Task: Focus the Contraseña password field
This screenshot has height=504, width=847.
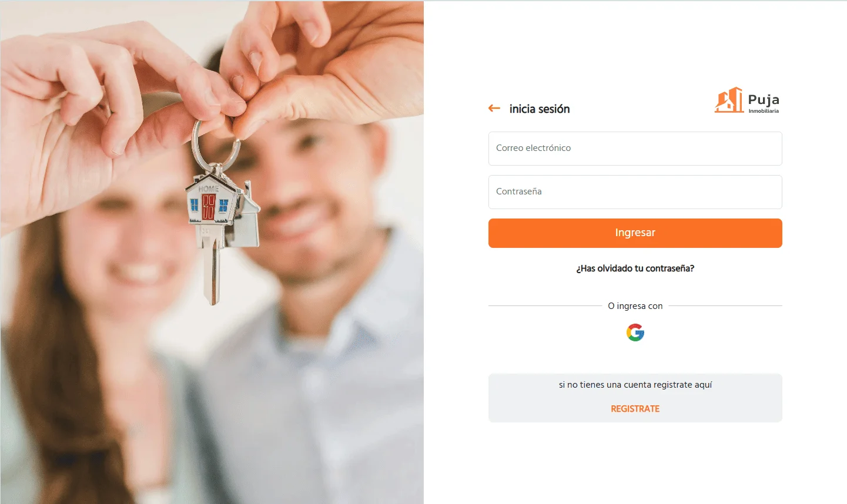Action: (635, 192)
